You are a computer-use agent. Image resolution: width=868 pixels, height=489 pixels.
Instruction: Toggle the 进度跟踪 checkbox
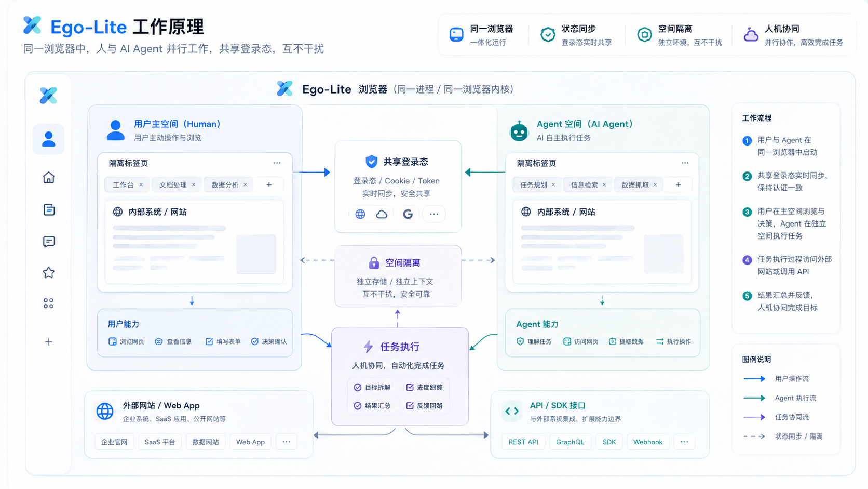410,387
